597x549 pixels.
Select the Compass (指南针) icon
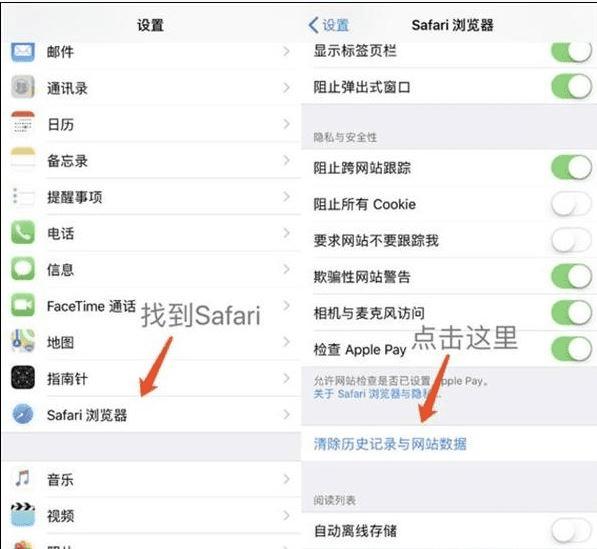point(23,378)
